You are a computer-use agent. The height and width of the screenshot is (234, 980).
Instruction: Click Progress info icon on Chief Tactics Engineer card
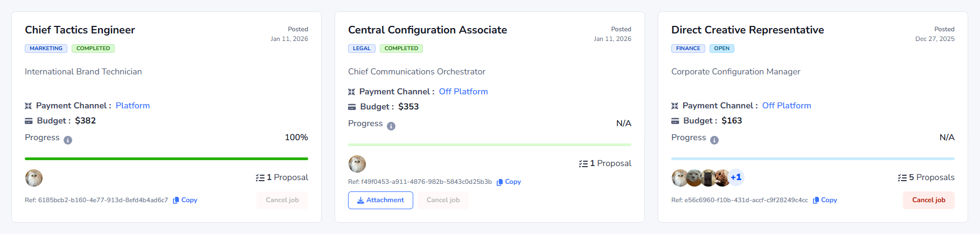point(68,140)
